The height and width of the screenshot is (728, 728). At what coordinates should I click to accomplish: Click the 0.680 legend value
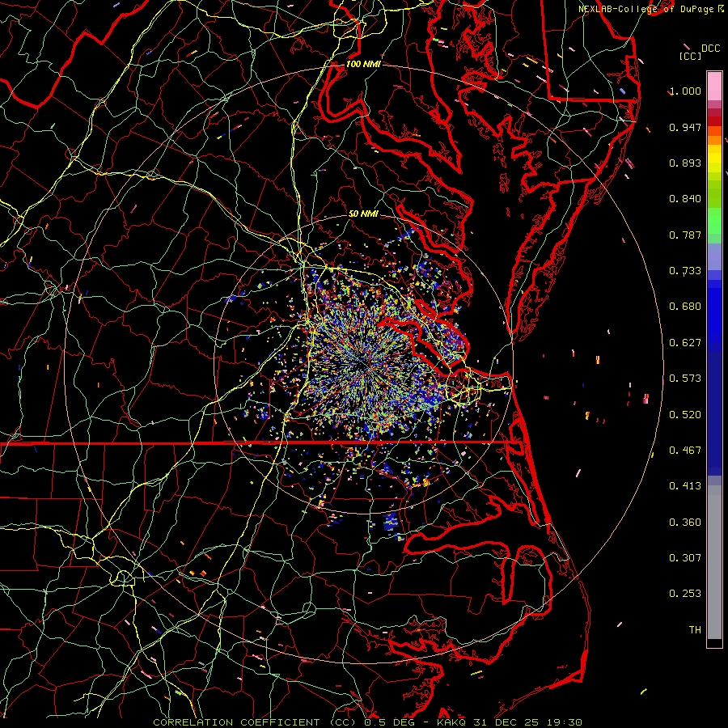click(x=685, y=307)
